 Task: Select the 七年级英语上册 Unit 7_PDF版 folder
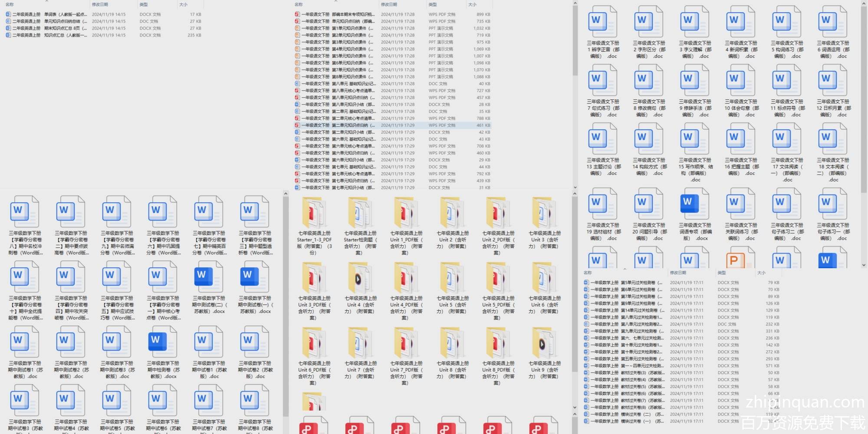pos(406,343)
